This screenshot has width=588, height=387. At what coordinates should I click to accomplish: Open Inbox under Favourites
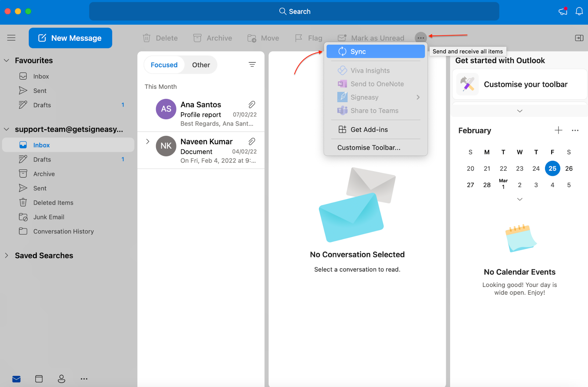(68, 76)
